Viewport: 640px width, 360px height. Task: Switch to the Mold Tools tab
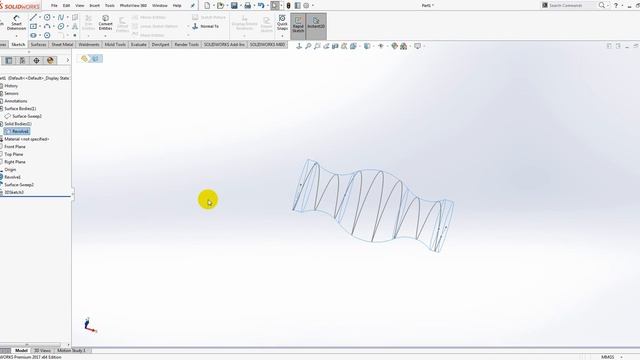(115, 44)
